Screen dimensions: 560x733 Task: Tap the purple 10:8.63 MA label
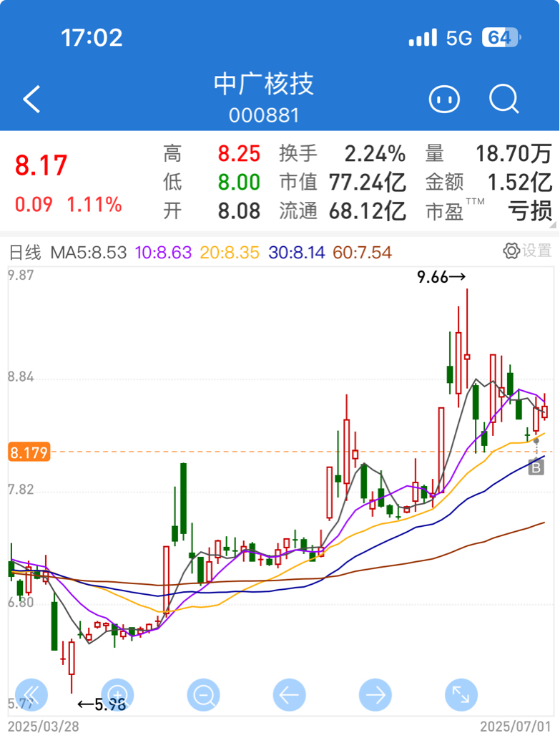pyautogui.click(x=164, y=253)
